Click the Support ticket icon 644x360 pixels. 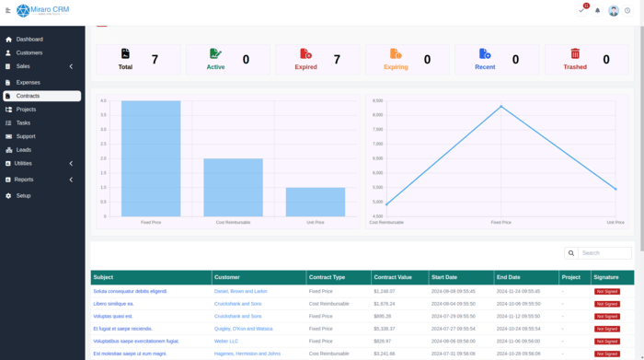(8, 136)
